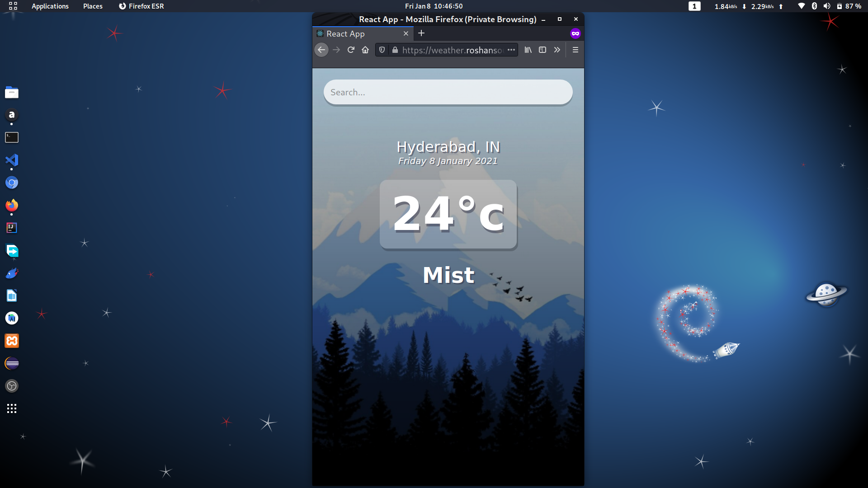Expand more tools overflow chevron
Viewport: 868px width, 488px height.
[557, 50]
